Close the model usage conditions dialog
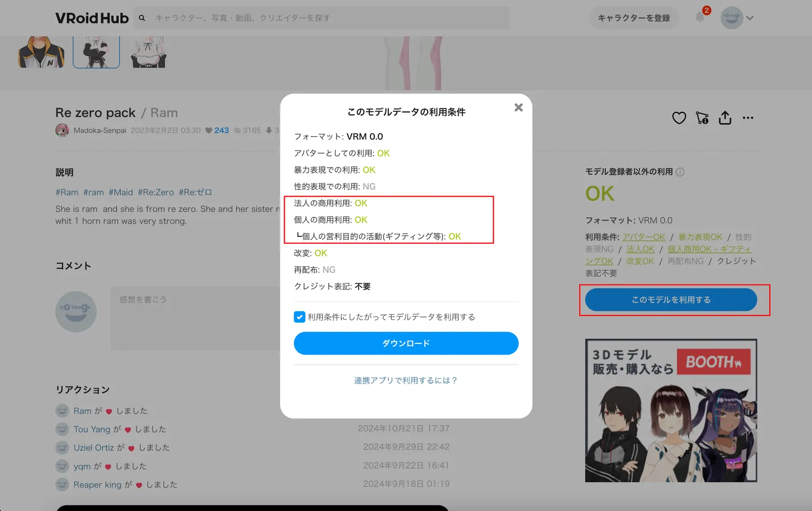This screenshot has height=511, width=812. [518, 107]
